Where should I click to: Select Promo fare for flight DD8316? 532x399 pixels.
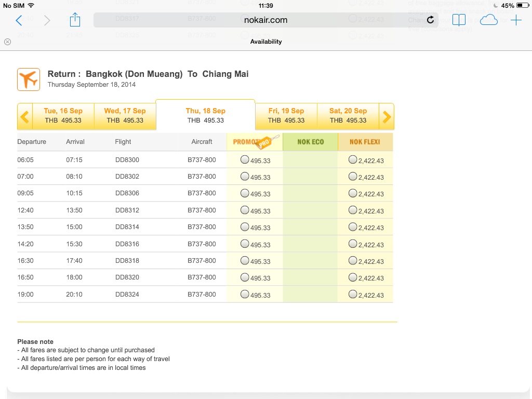(x=245, y=244)
